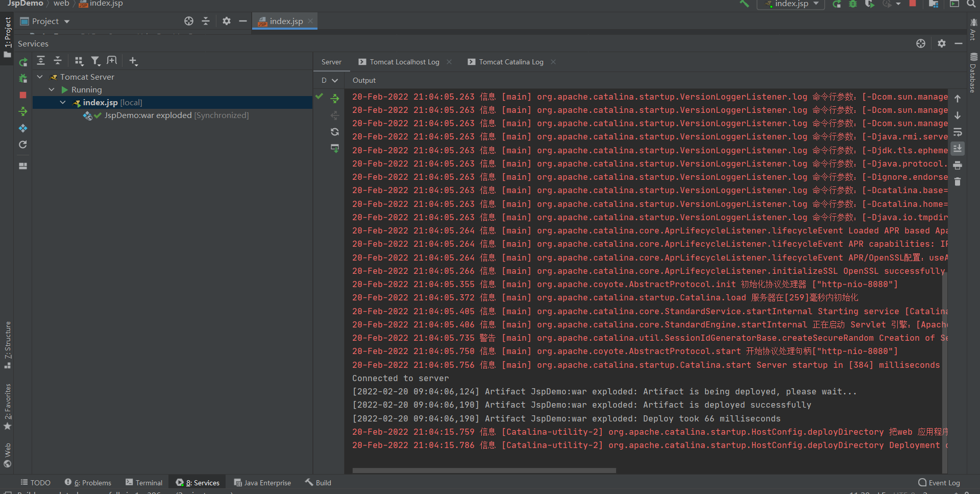
Task: Open the artifacts configuration icon in Services sidebar
Action: coord(23,128)
